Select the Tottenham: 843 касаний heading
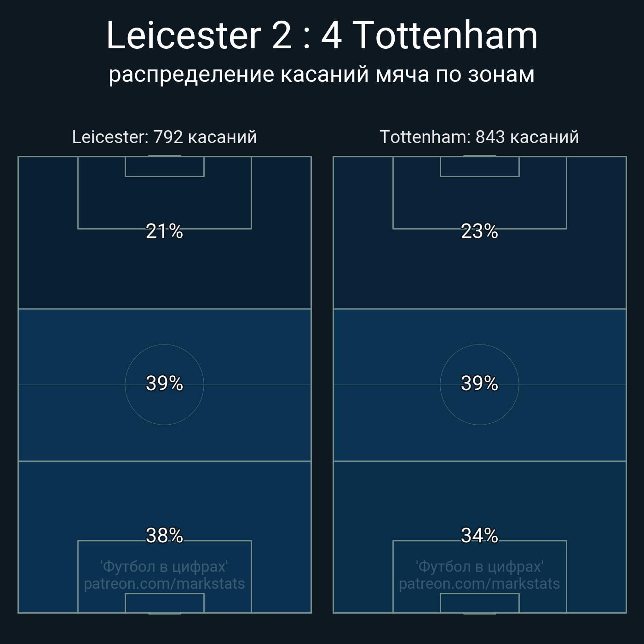The height and width of the screenshot is (644, 644). (479, 137)
